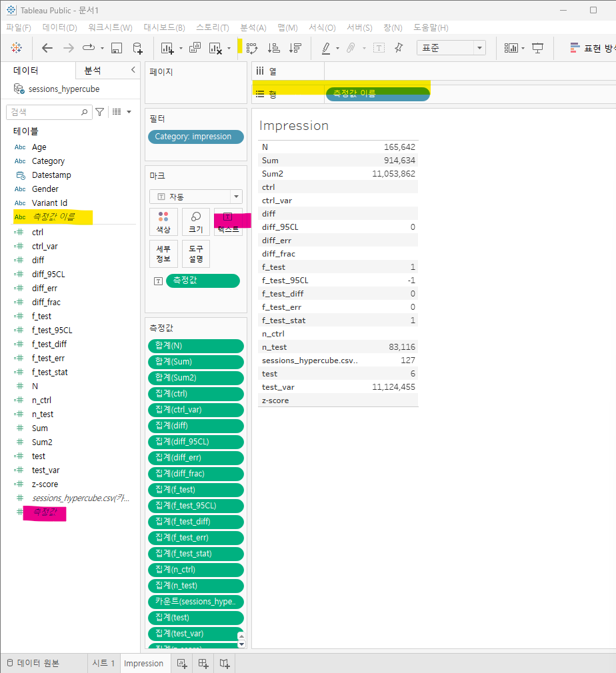This screenshot has width=616, height=673.
Task: Click the AGG(diff_95CL) measure values pill
Action: pos(196,442)
